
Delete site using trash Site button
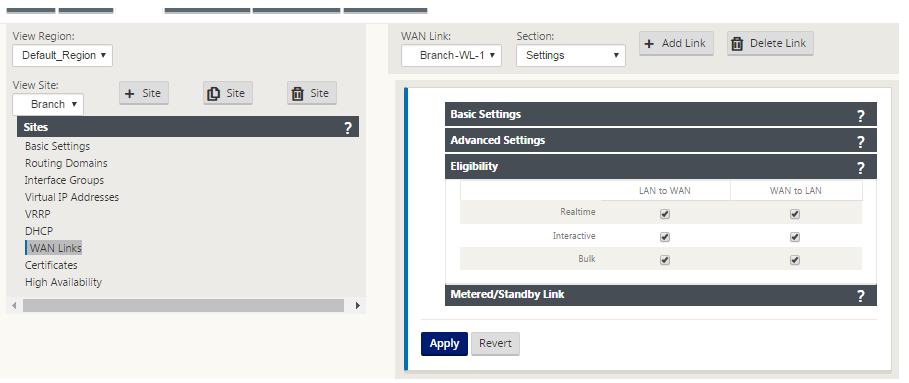pos(312,93)
